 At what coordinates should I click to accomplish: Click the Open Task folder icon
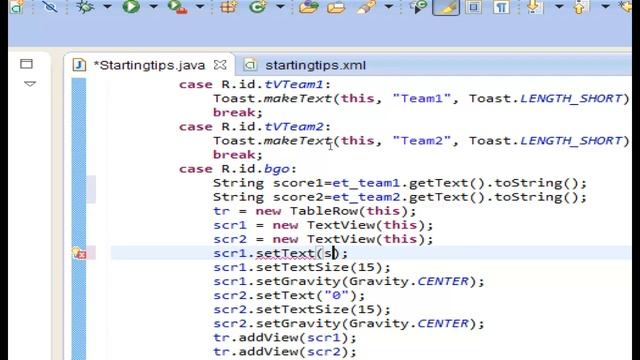[x=336, y=7]
